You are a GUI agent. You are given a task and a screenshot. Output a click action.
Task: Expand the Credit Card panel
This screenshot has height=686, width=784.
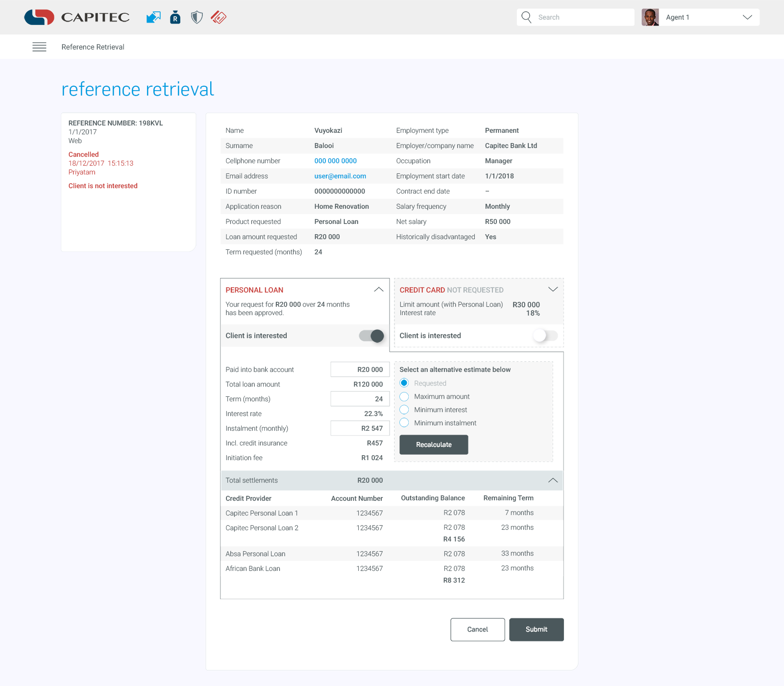click(x=553, y=290)
